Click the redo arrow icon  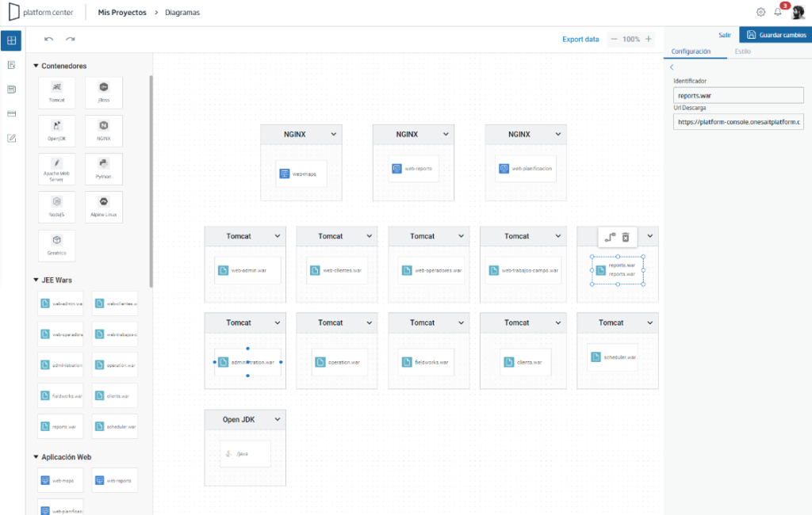click(71, 40)
